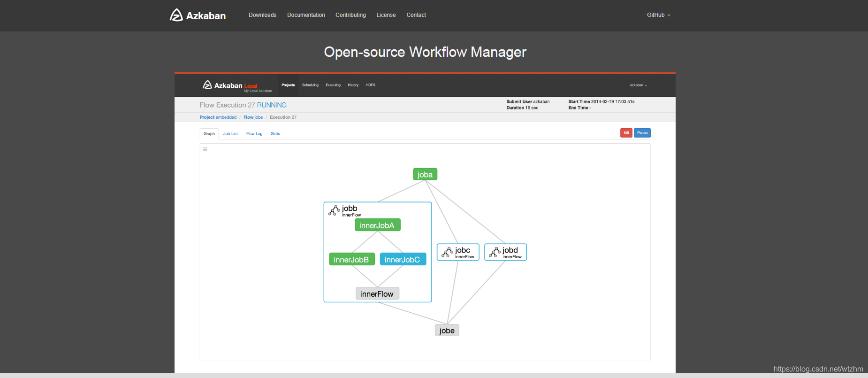Open the Executing nav item

coord(333,85)
